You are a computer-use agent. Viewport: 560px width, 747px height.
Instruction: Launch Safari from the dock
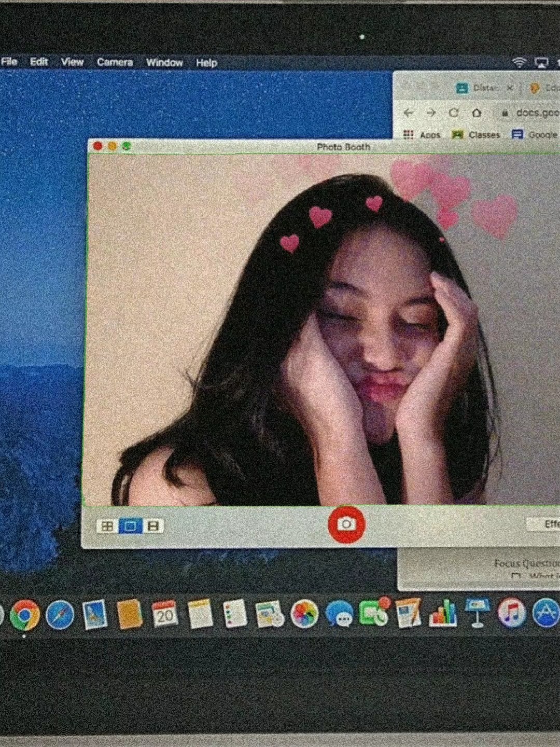[x=60, y=615]
